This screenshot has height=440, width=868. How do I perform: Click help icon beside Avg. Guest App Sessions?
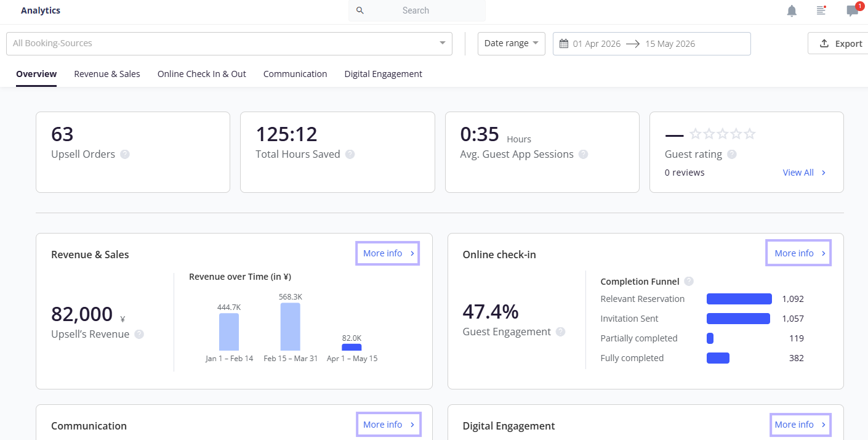(x=583, y=154)
